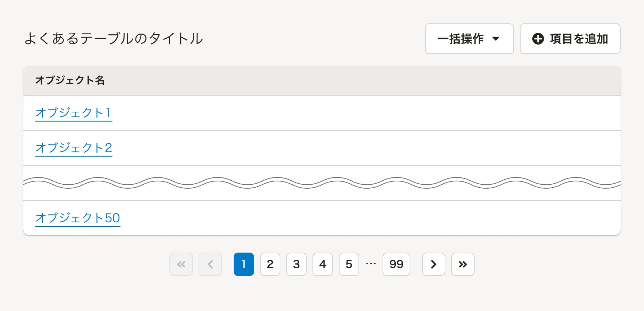Click the caret arrow on 一括操作

point(496,39)
